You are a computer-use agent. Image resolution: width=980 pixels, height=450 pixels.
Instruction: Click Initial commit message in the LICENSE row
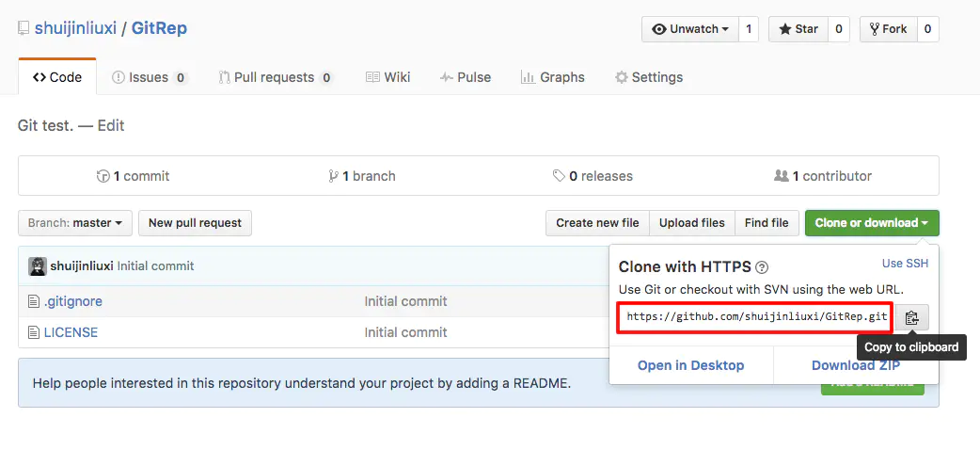point(405,332)
